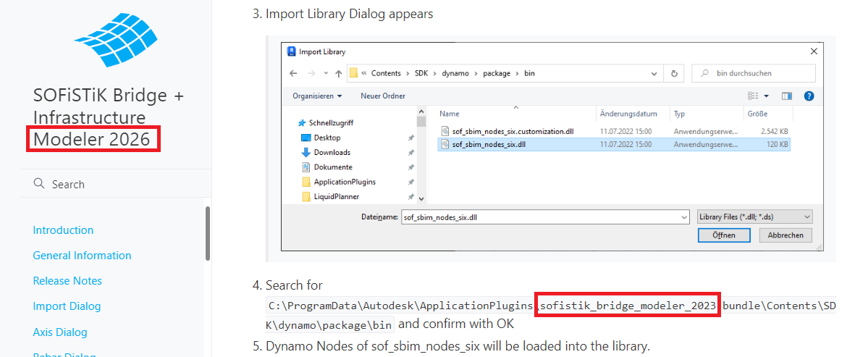The width and height of the screenshot is (868, 357).
Task: Open the Desktop folder in navigation pane
Action: point(326,138)
